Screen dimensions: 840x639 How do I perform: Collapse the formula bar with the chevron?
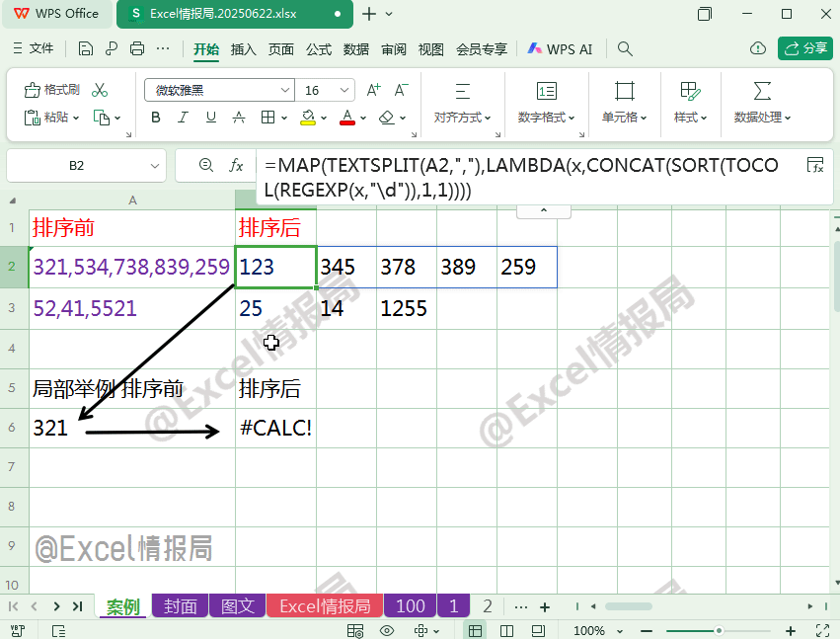coord(544,210)
